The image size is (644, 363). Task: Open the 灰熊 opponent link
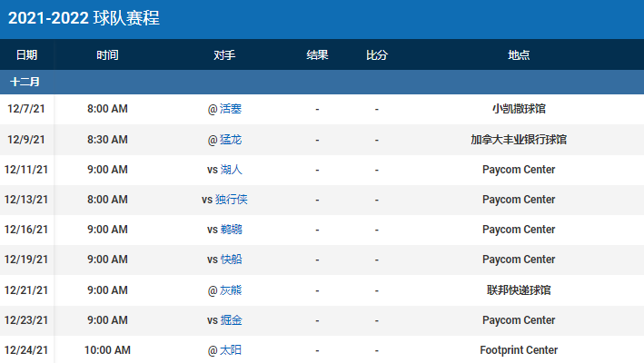click(x=231, y=290)
